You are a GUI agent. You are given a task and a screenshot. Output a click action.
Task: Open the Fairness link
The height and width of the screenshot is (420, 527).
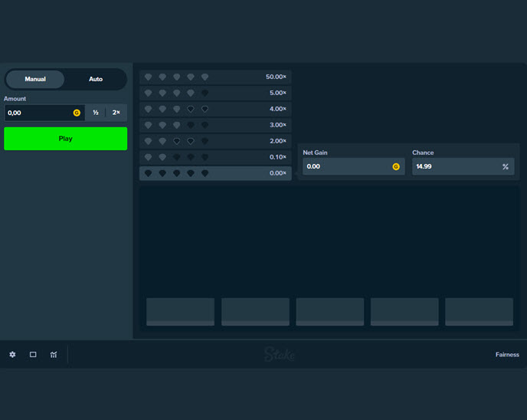(507, 355)
